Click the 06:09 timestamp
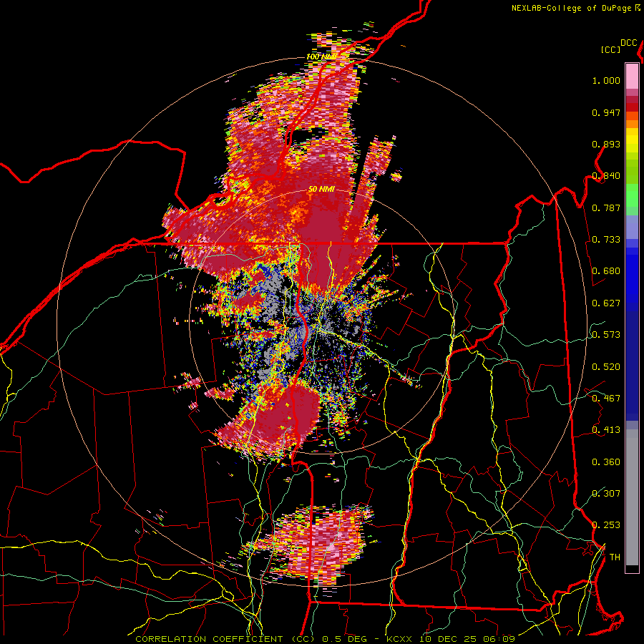The width and height of the screenshot is (644, 644). (x=501, y=639)
